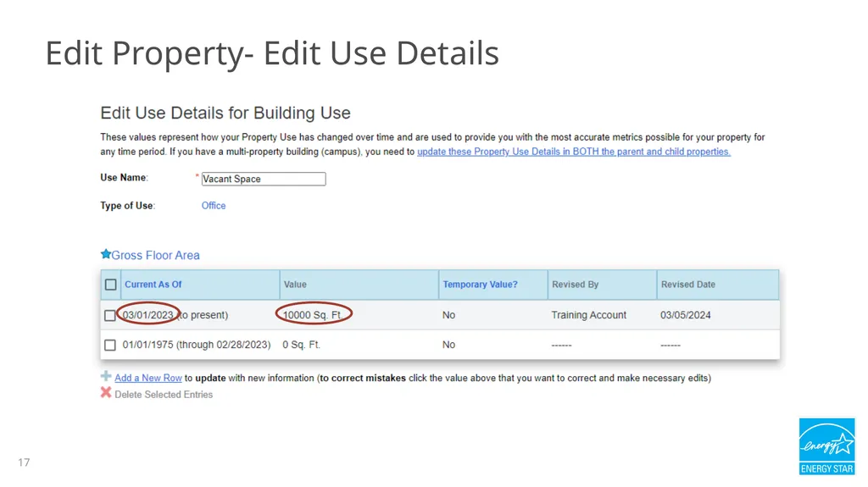
Task: Click the Temporary Value? column header
Action: (x=480, y=285)
